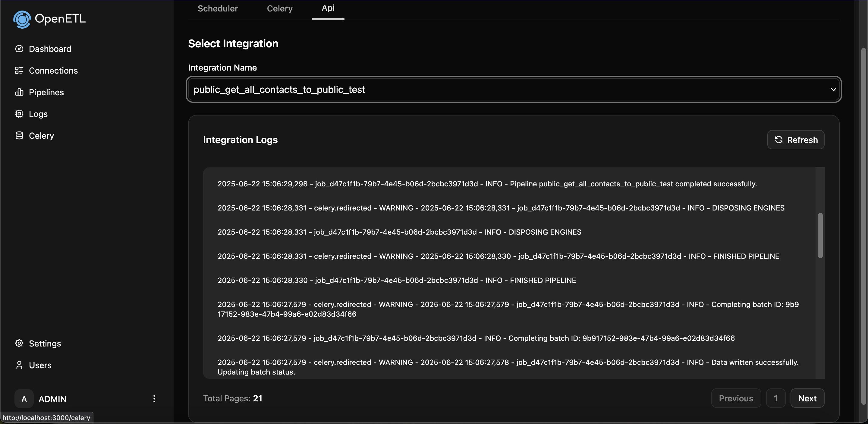Click the 'completed successfully' log line
The height and width of the screenshot is (424, 868).
[x=487, y=184]
